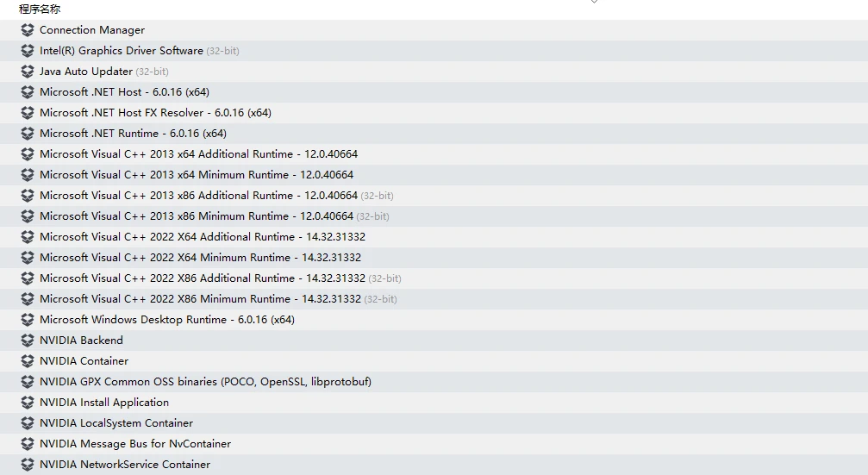Click the Microsoft Windows Desktop Runtime icon
Viewport: 868px width, 475px height.
point(27,320)
